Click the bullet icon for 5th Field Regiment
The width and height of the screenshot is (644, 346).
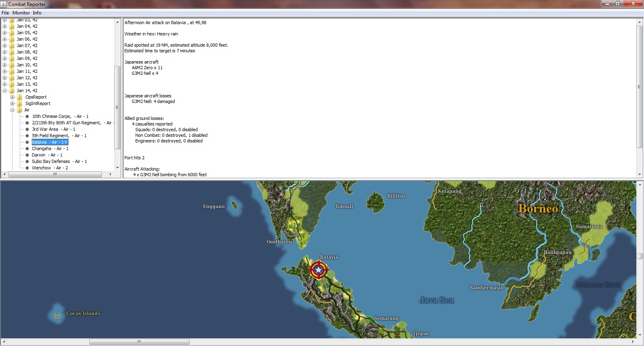click(27, 136)
